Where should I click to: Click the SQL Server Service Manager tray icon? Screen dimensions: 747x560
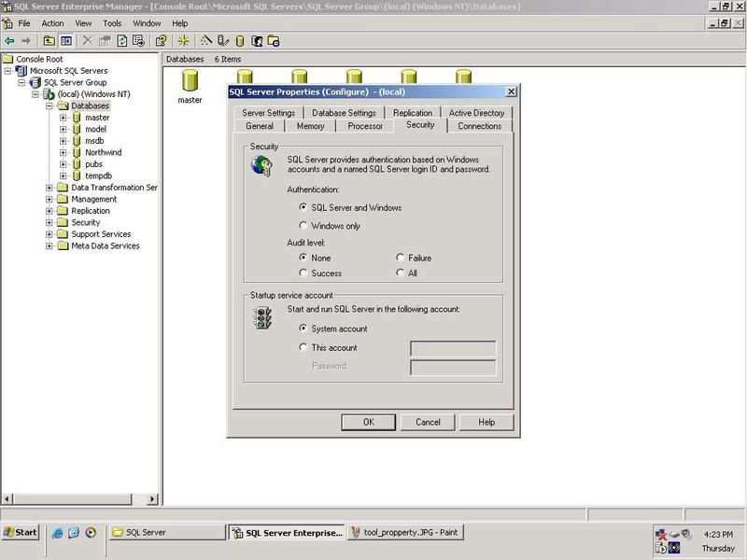(x=661, y=548)
